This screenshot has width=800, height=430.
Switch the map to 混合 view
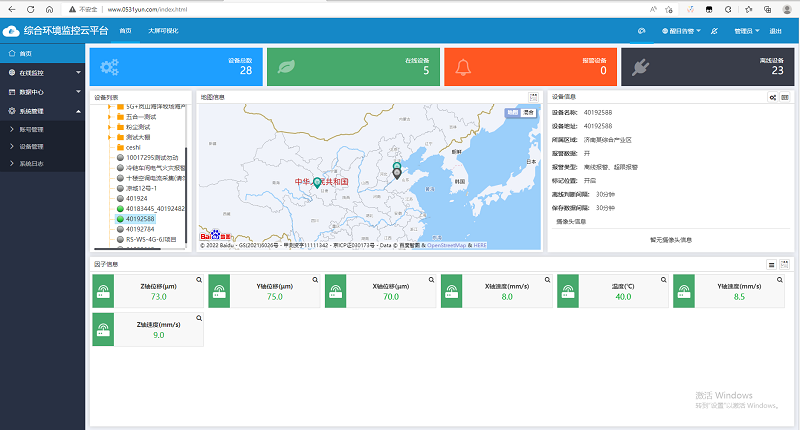(x=528, y=112)
